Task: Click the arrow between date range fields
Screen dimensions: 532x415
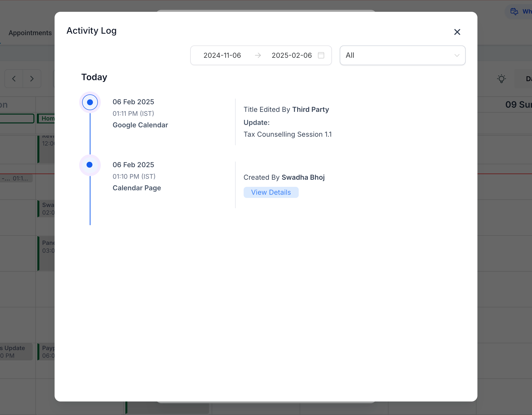Action: 258,55
